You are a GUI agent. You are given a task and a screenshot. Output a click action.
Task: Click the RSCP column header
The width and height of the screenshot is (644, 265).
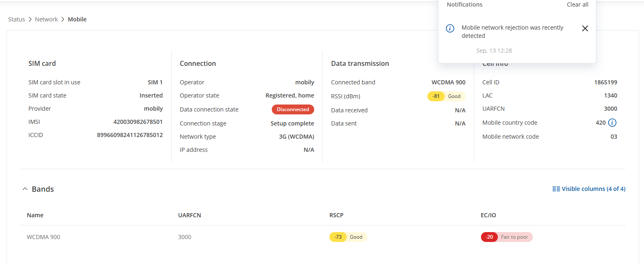click(x=336, y=215)
